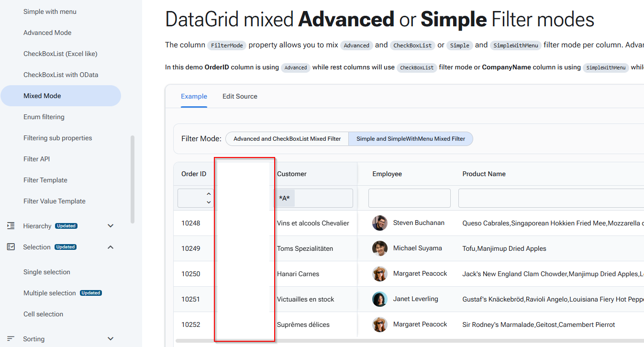Expand the Hierarchy section chevron
The image size is (644, 347).
tap(111, 226)
